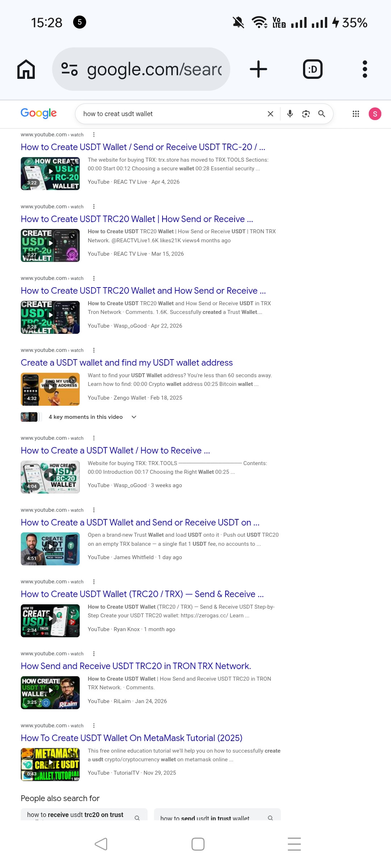Tap the Android home navigation button
Viewport: 391px width, 868px height.
coord(198,844)
